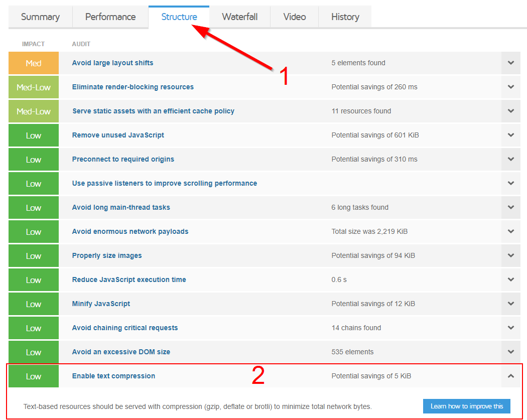Open Avoid enormous network payloads audit
Image resolution: width=527 pixels, height=420 pixels.
[130, 232]
